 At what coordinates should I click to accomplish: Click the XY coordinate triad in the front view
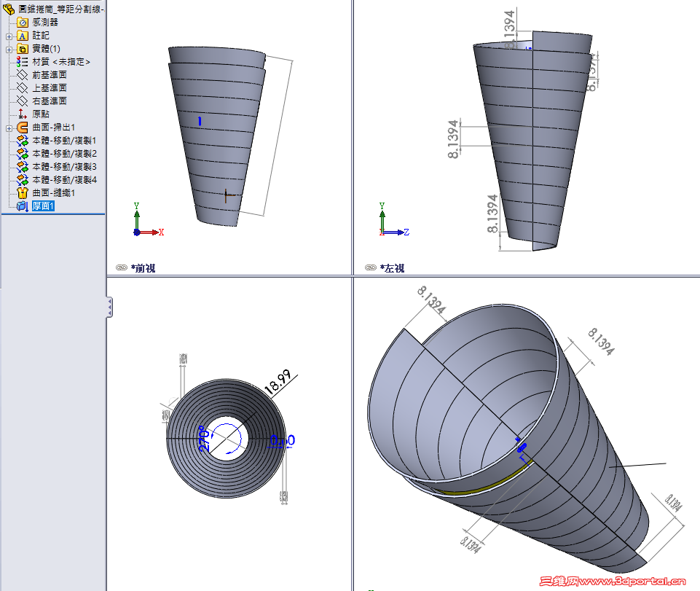(148, 219)
